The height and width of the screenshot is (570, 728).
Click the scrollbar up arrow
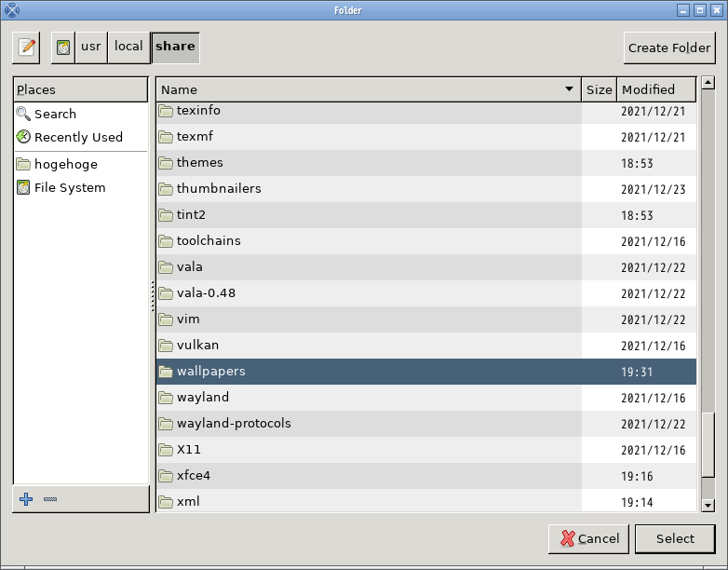pyautogui.click(x=708, y=83)
